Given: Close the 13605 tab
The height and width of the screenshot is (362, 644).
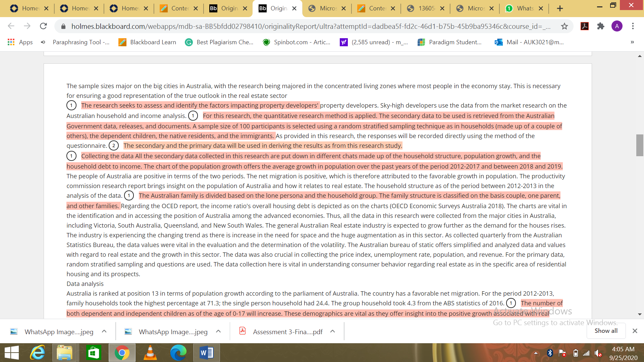Looking at the screenshot, I should tap(442, 8).
